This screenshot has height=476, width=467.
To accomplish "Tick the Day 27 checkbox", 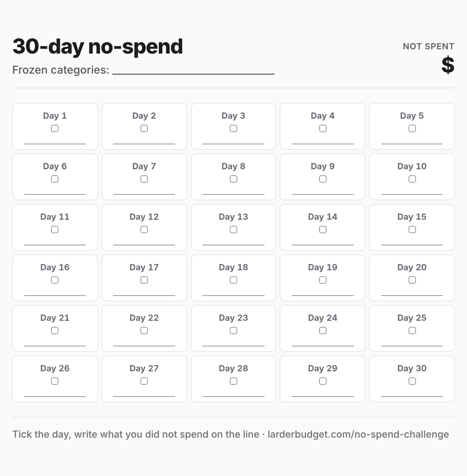I will [144, 381].
